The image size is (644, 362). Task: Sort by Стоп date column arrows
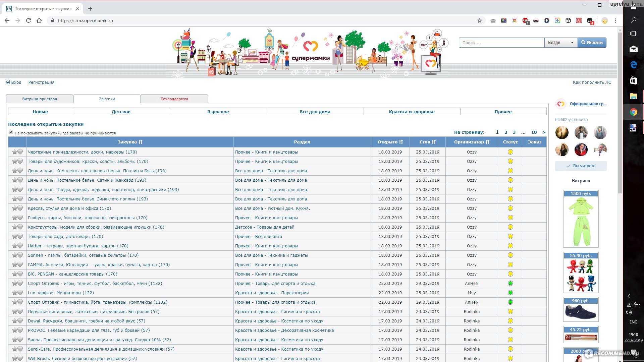[x=434, y=142]
